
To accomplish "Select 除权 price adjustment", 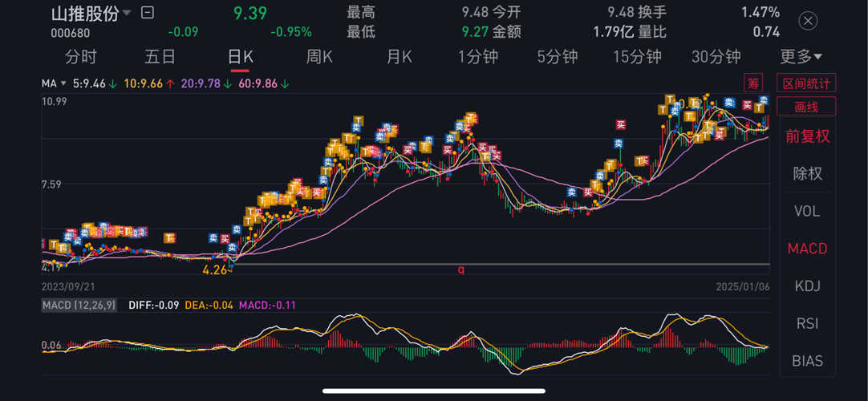I will coord(808,174).
